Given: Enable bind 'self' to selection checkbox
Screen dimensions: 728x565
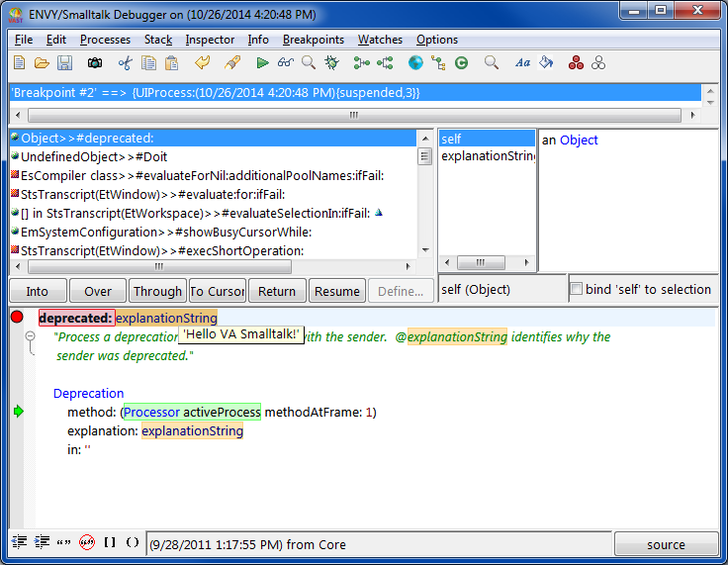Looking at the screenshot, I should 577,290.
